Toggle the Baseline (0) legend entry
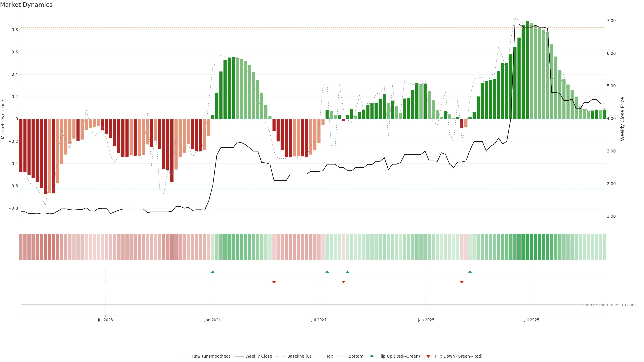This screenshot has width=644, height=362. click(299, 356)
